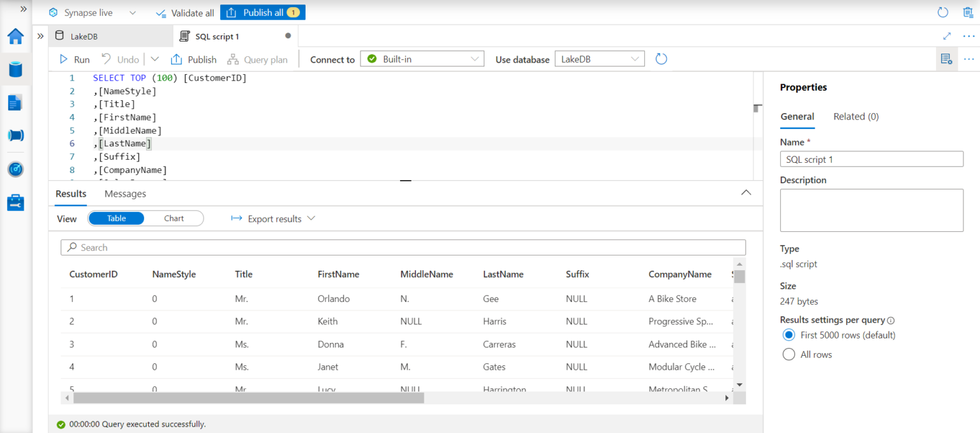Click the refresh icon beside Use database
This screenshot has height=433, width=980.
661,59
